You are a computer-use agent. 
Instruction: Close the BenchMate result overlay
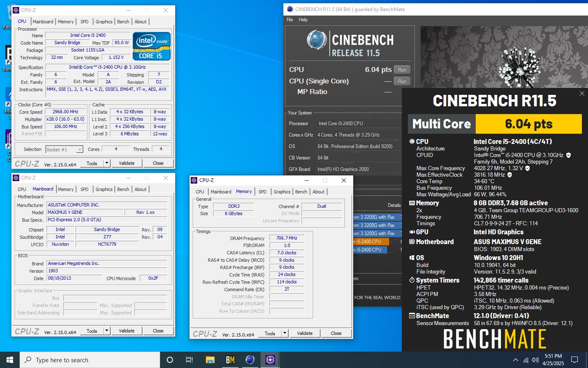(582, 94)
